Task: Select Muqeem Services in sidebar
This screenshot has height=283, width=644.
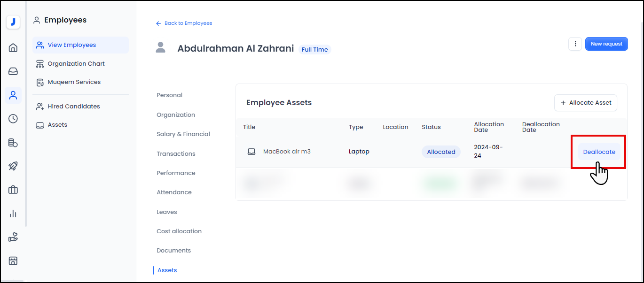Action: click(74, 82)
